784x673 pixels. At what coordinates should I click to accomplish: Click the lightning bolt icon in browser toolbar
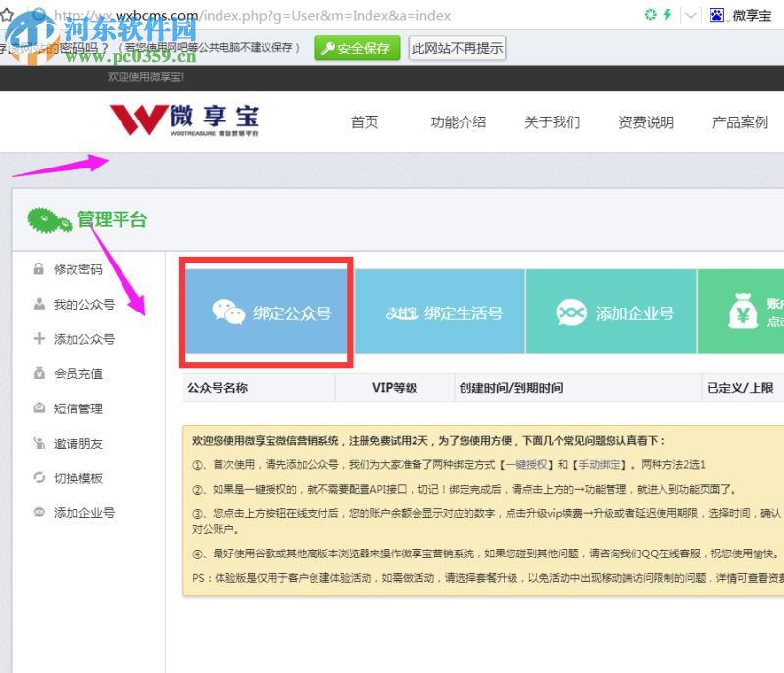click(x=666, y=15)
